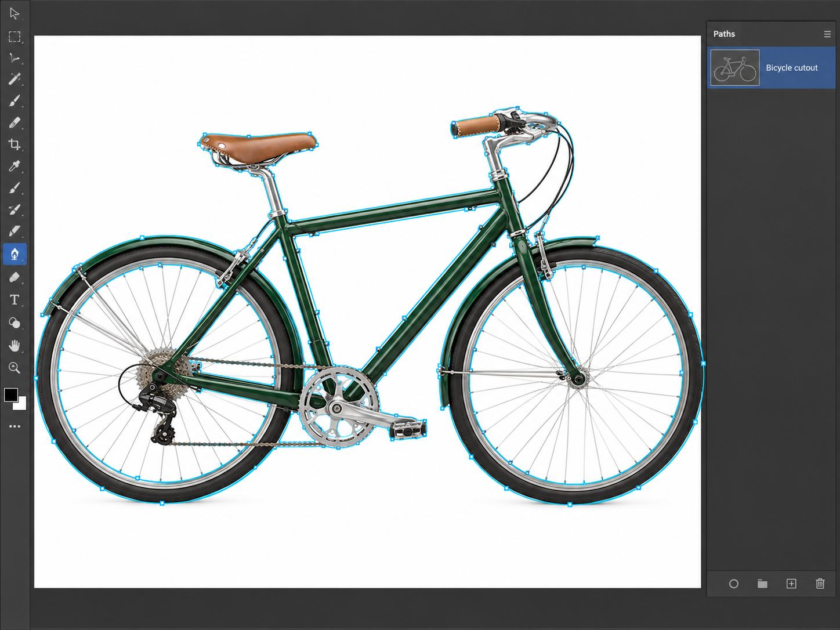The width and height of the screenshot is (840, 630).
Task: Choose the Type tool
Action: click(x=15, y=300)
